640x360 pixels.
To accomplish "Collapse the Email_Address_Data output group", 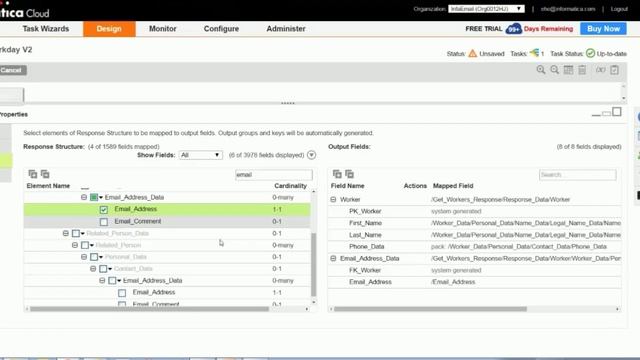I will pos(333,258).
